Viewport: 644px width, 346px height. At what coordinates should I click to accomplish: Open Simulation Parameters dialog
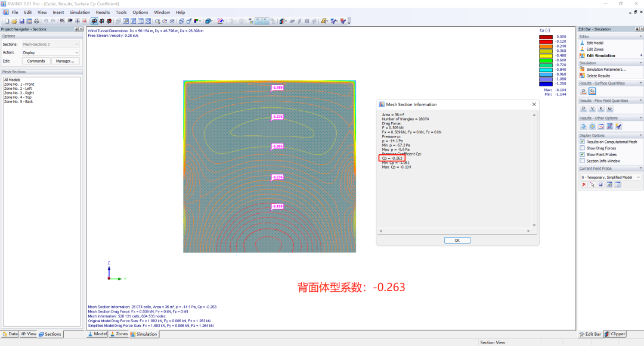click(606, 69)
